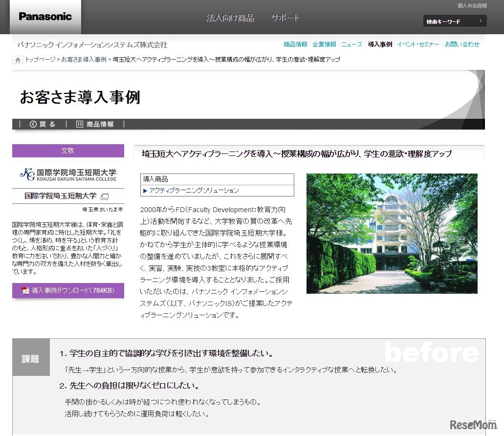504x436 pixels.
Task: Click the purple 文教 banner
Action: tap(68, 151)
